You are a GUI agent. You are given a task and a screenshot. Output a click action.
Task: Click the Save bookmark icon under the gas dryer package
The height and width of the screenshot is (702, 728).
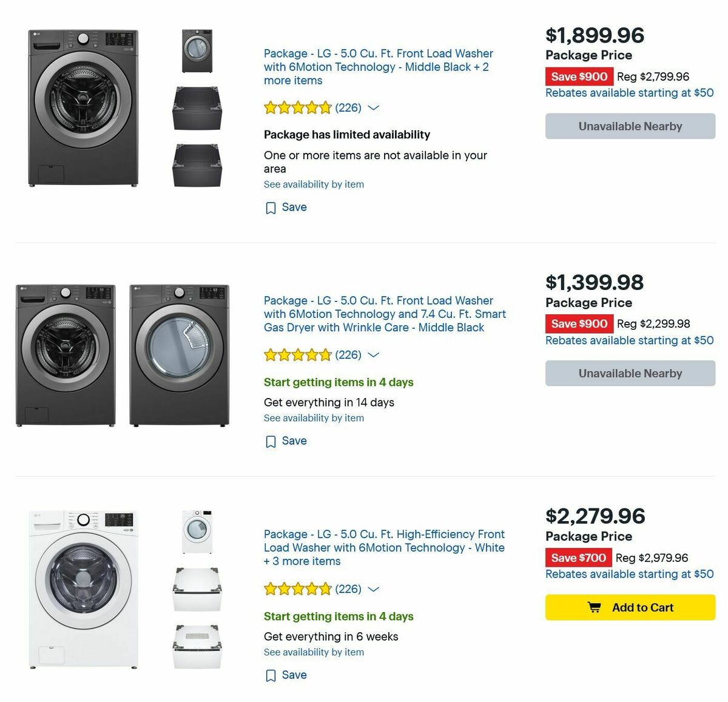click(x=271, y=441)
